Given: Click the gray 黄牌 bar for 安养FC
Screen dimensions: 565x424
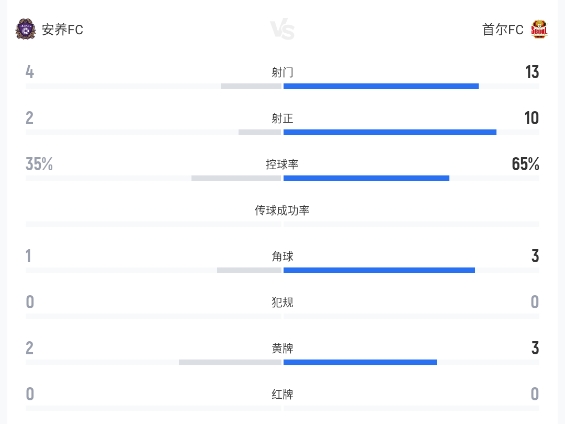Looking at the screenshot, I should click(x=230, y=362).
